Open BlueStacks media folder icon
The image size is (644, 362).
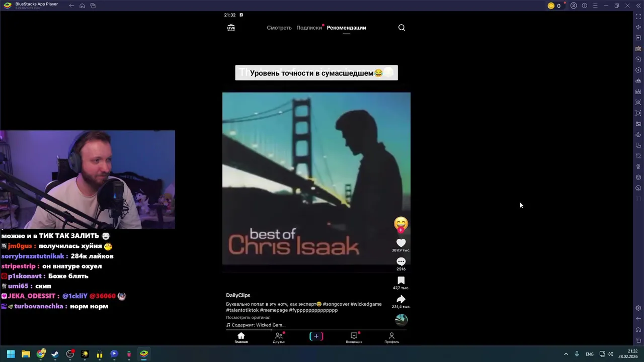point(638,124)
